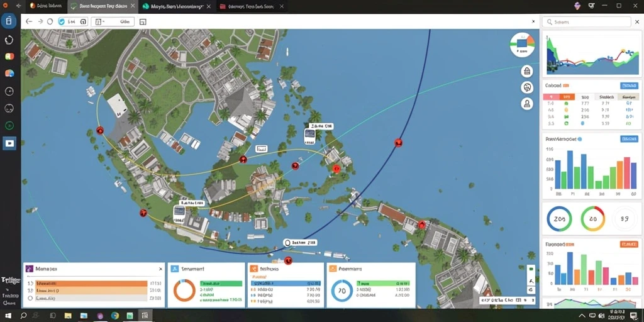644x322 pixels.
Task: Click the pink table header cell in right panel
Action: [x=551, y=97]
